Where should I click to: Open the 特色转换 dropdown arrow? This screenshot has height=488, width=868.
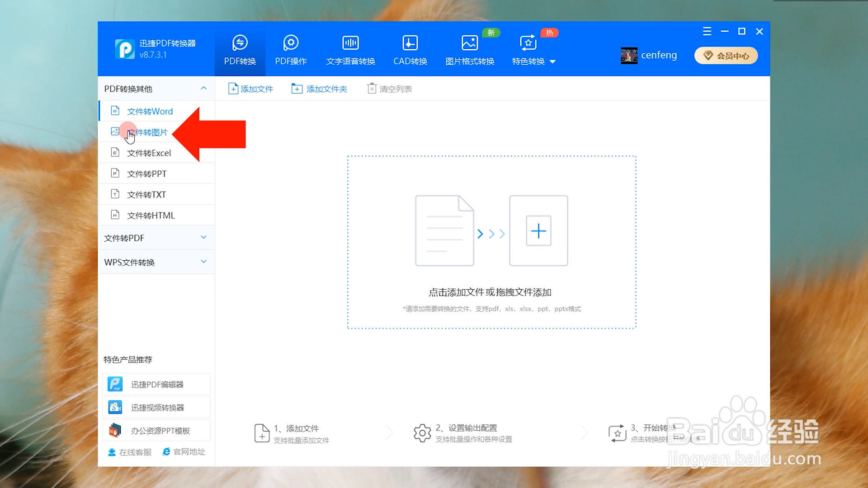coord(552,62)
